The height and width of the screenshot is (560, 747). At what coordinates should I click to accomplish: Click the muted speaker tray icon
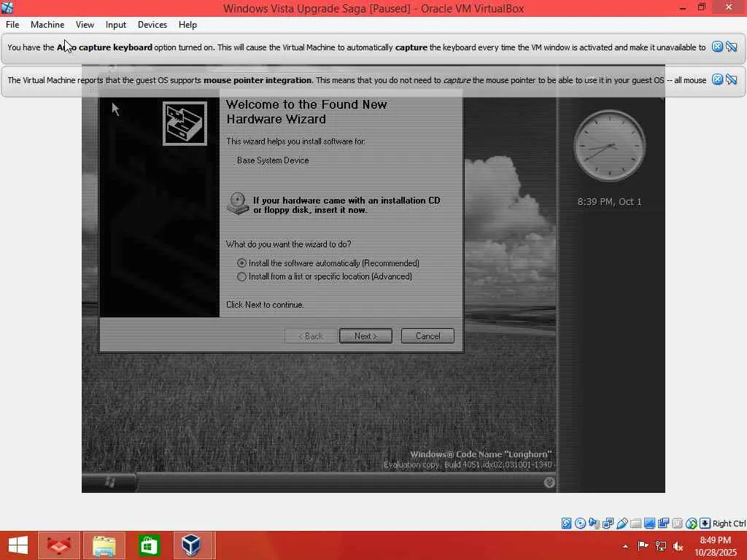coord(678,545)
